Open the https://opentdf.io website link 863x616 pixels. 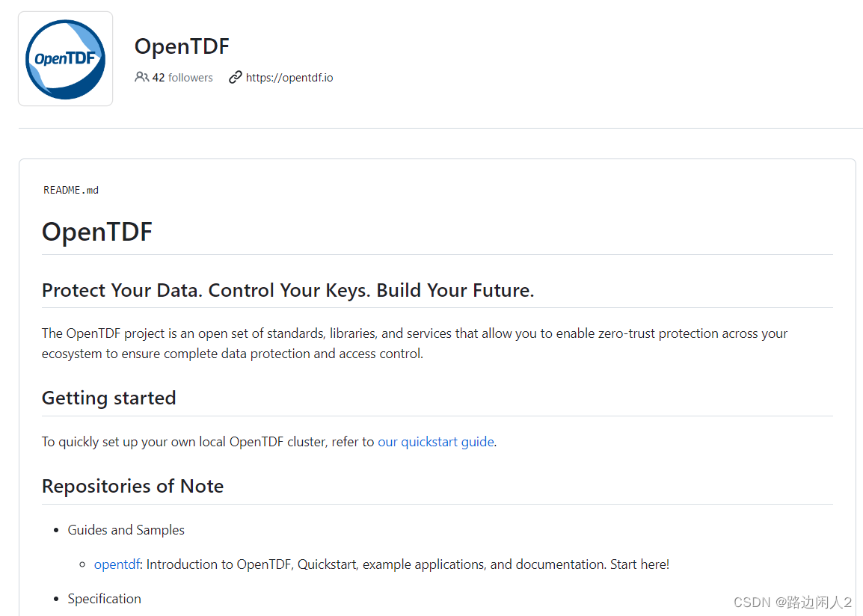click(x=289, y=77)
